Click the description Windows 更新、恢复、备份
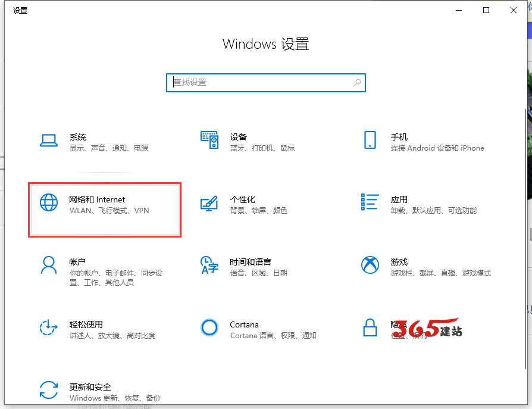 (115, 398)
